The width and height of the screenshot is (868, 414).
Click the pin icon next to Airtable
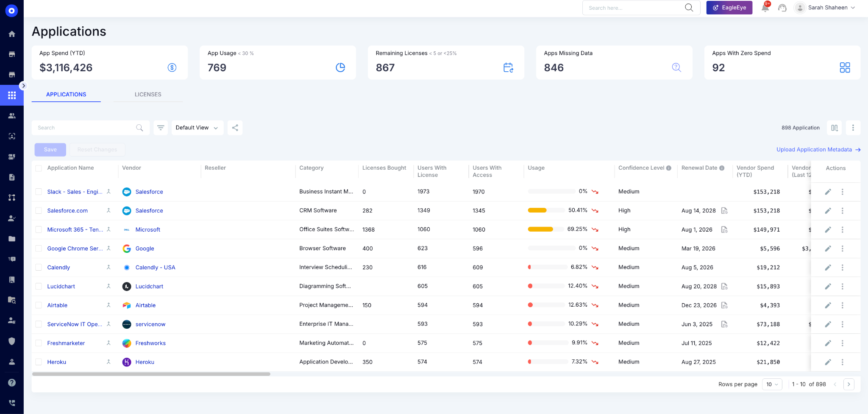[x=108, y=305]
